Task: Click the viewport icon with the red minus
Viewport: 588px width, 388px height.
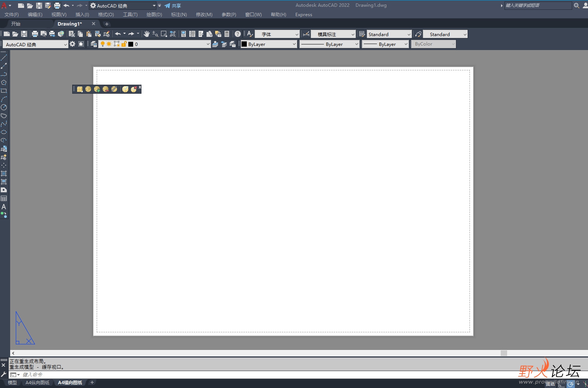Action: (x=106, y=89)
